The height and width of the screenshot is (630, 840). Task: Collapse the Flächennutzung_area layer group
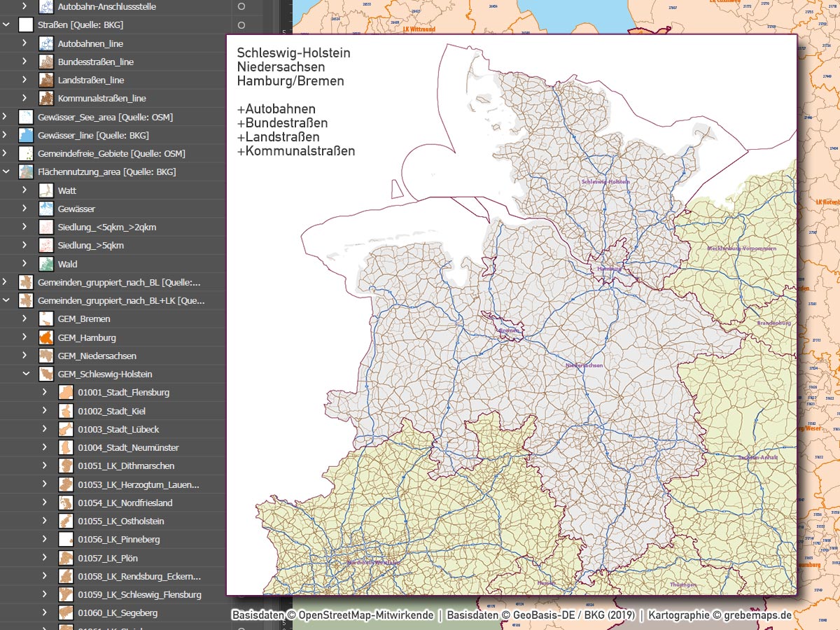[6, 171]
